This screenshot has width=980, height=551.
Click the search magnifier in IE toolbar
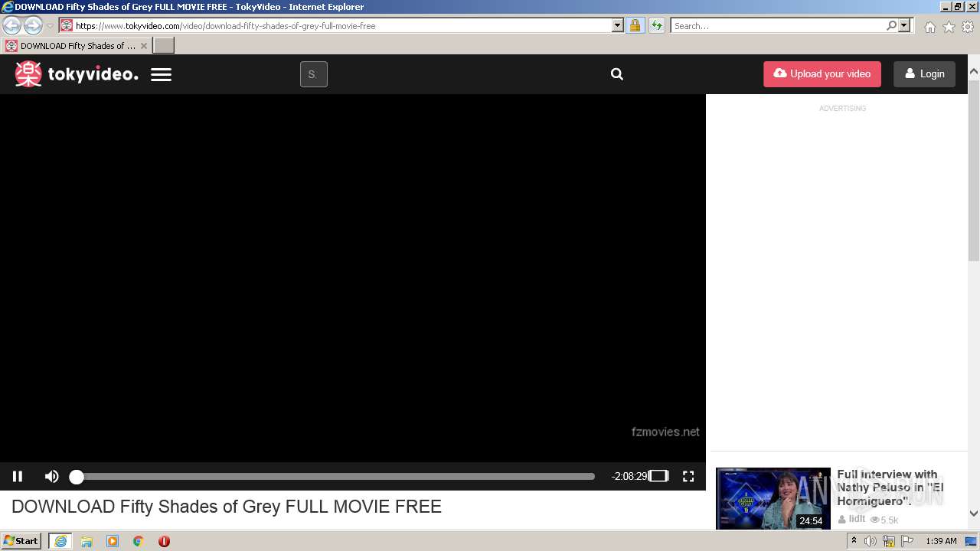[x=891, y=25]
